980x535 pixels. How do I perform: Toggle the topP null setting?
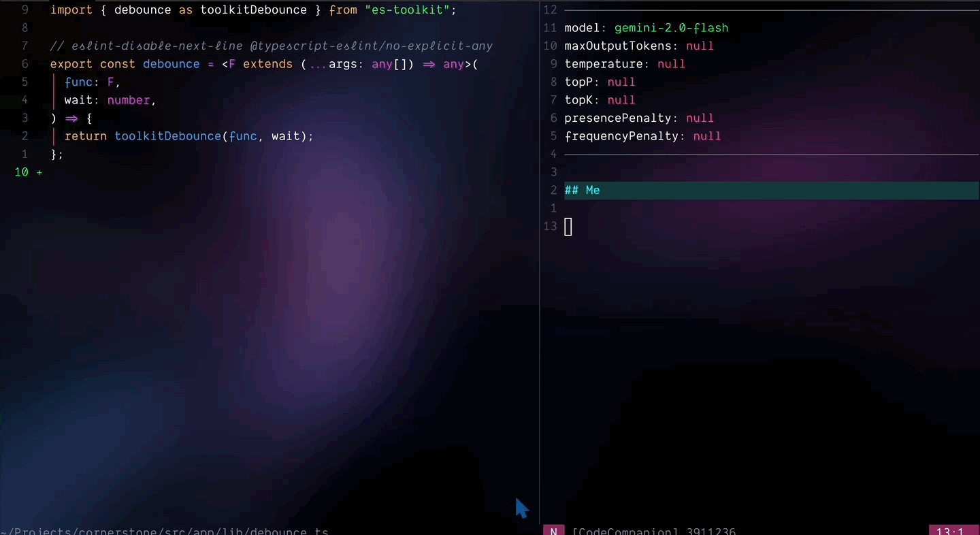point(621,82)
